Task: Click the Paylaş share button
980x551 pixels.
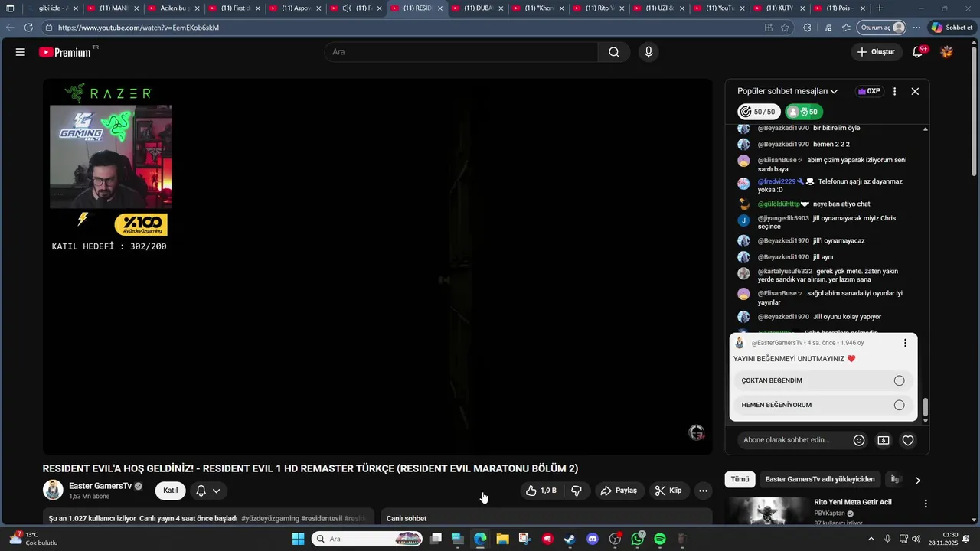Action: 619,491
